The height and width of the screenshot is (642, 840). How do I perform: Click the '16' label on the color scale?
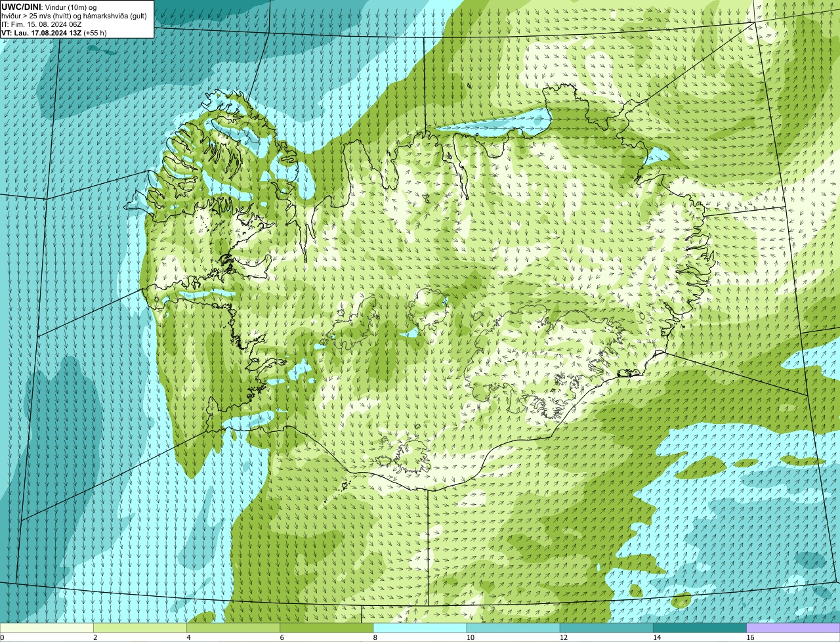(x=751, y=637)
